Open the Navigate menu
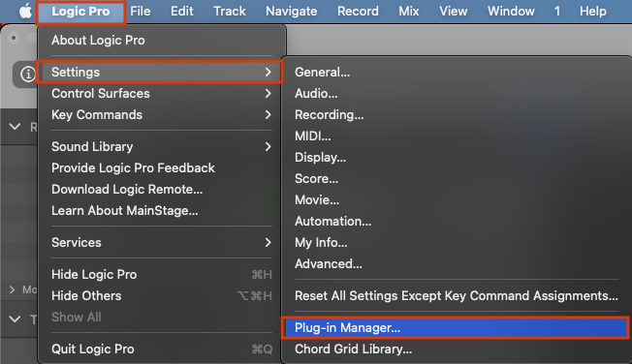The width and height of the screenshot is (632, 364). point(292,12)
